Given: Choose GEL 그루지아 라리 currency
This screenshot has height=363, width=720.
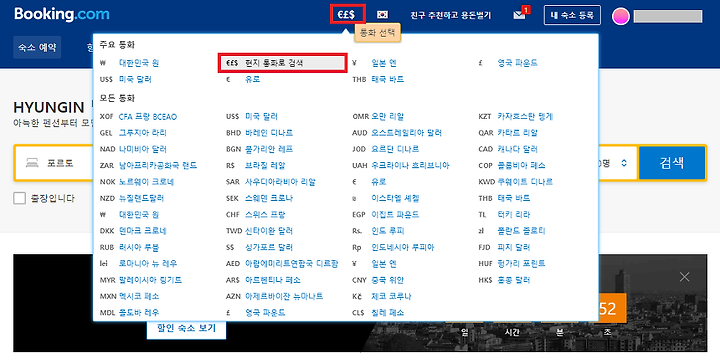Looking at the screenshot, I should [x=133, y=133].
